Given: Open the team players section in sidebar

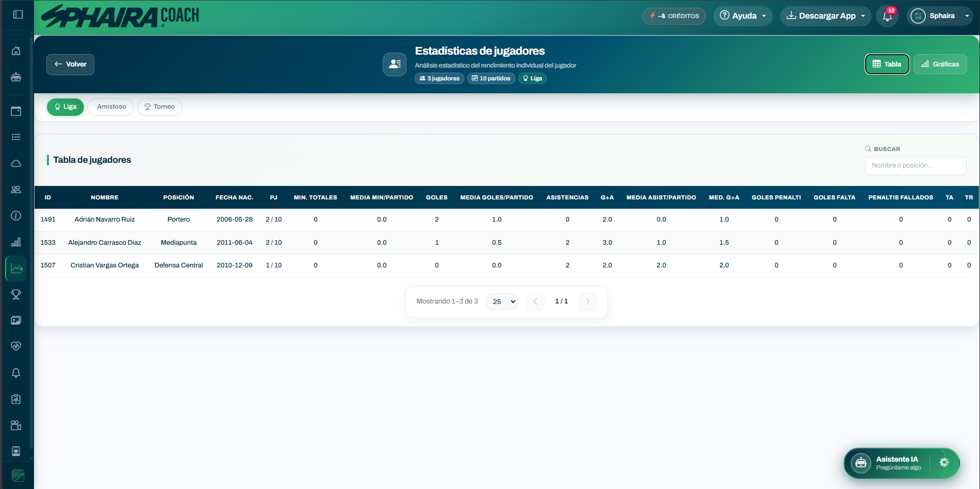Looking at the screenshot, I should (x=16, y=189).
